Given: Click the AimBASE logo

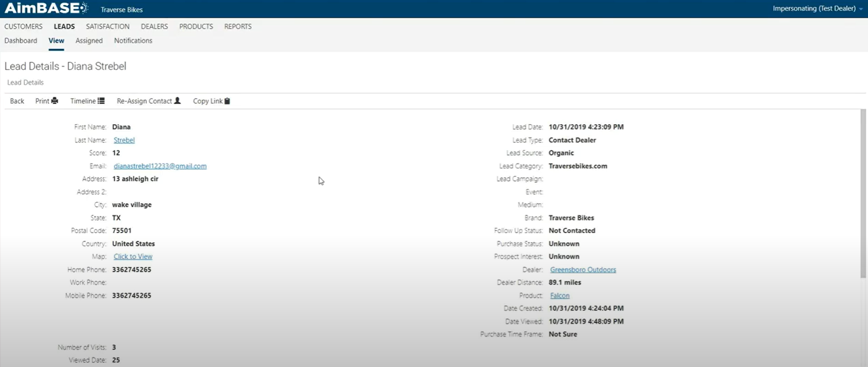Looking at the screenshot, I should (45, 8).
